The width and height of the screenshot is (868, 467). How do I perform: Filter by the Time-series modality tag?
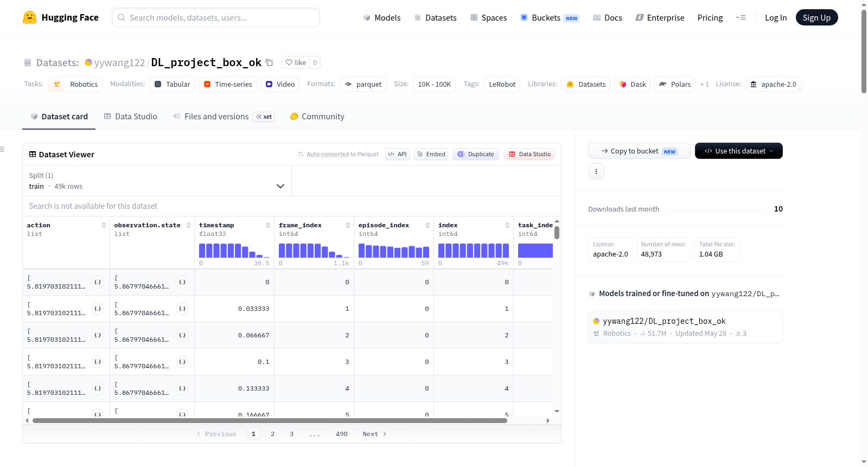click(x=228, y=84)
